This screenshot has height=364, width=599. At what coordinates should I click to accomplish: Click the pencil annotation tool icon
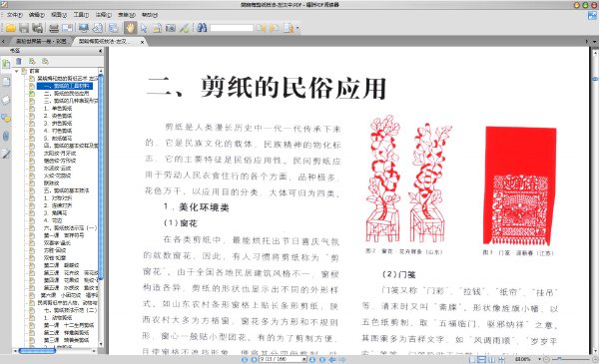[x=184, y=28]
